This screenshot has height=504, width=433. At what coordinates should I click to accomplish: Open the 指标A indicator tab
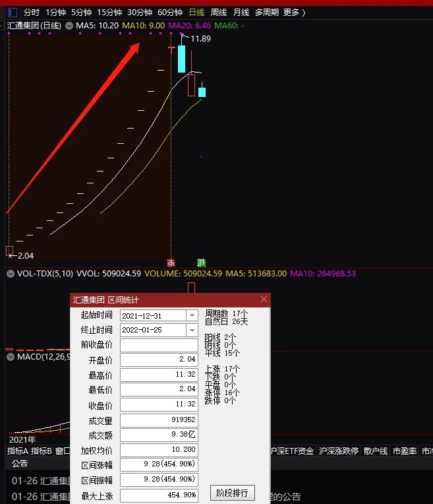click(x=18, y=451)
